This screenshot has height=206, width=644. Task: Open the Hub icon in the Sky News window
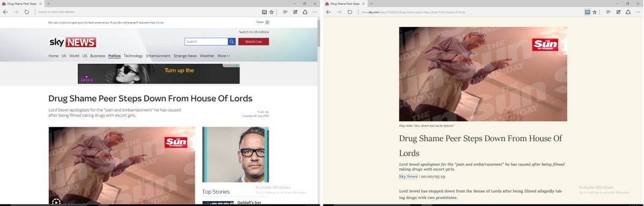click(286, 12)
